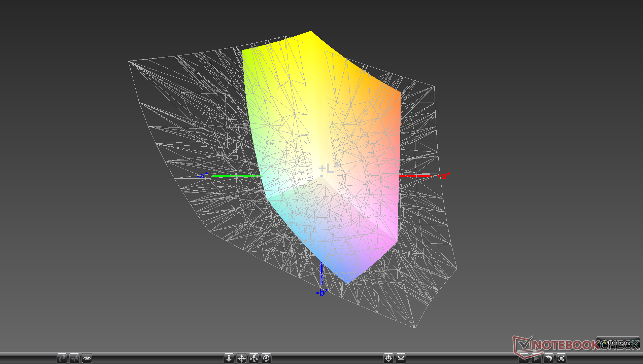Select the Walk navigation mode footprints icon

(62, 358)
